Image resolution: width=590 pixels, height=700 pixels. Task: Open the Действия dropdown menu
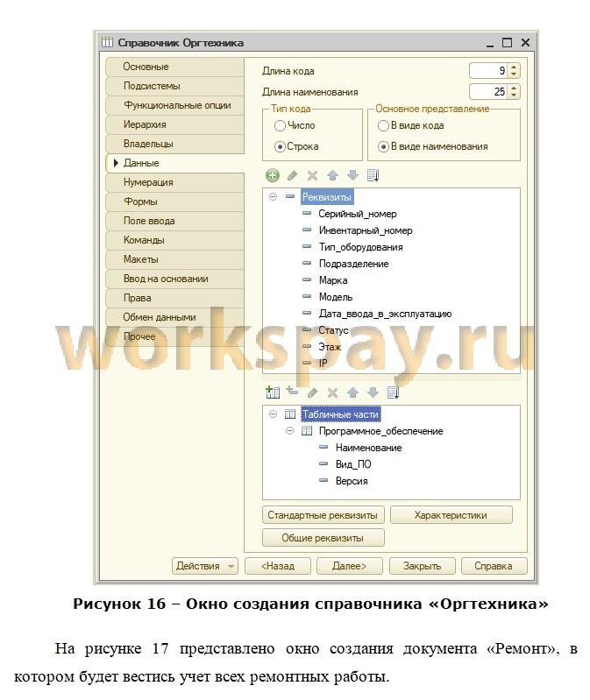(205, 566)
